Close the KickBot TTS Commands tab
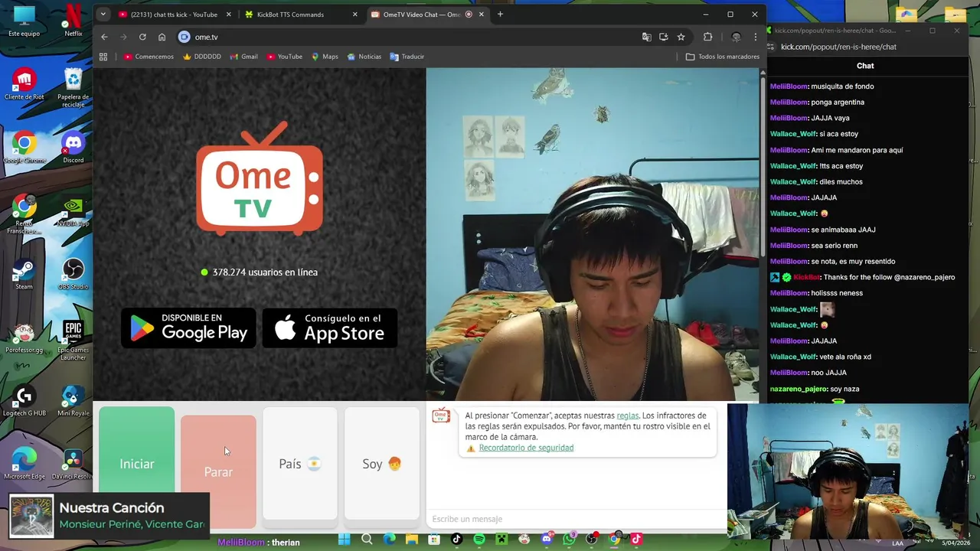980x551 pixels. (354, 14)
